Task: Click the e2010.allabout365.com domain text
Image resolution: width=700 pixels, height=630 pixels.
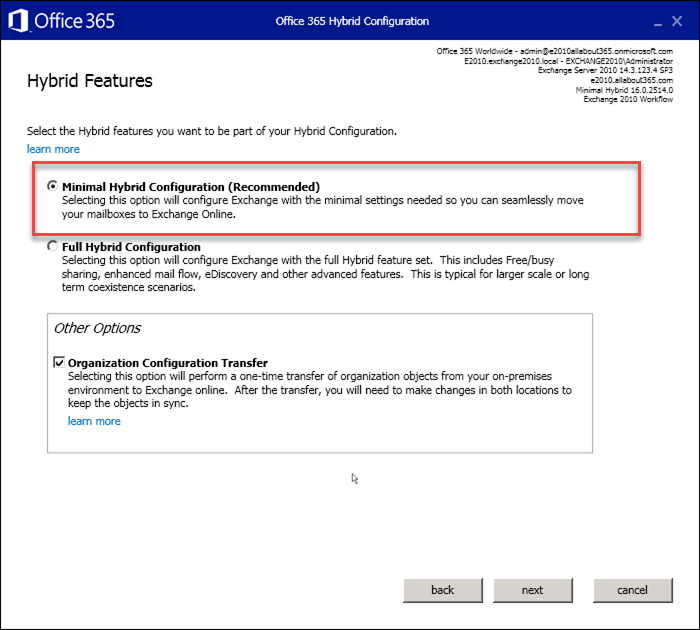Action: pos(631,80)
